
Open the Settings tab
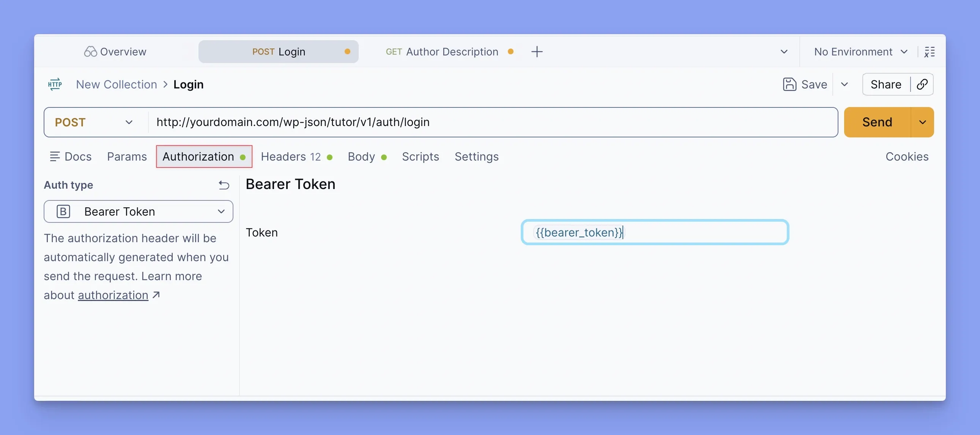point(476,156)
